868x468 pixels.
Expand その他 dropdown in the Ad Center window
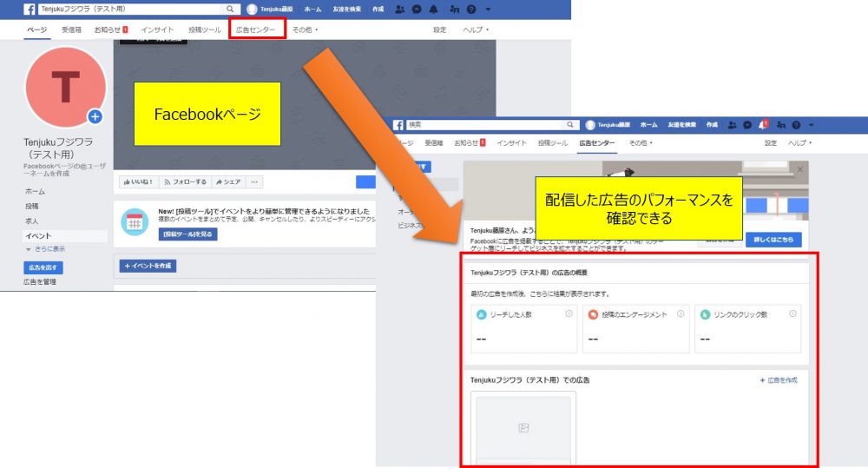pyautogui.click(x=641, y=143)
